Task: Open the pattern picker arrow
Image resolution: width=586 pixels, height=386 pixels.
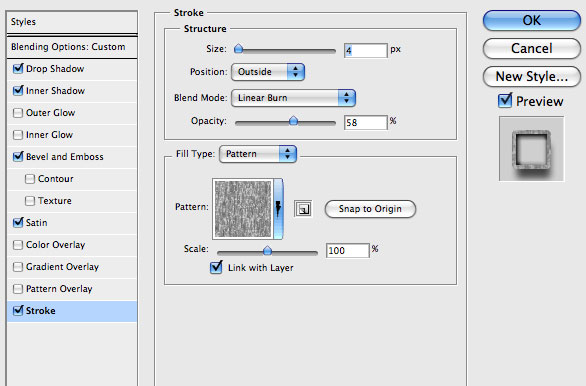Action: pos(278,209)
